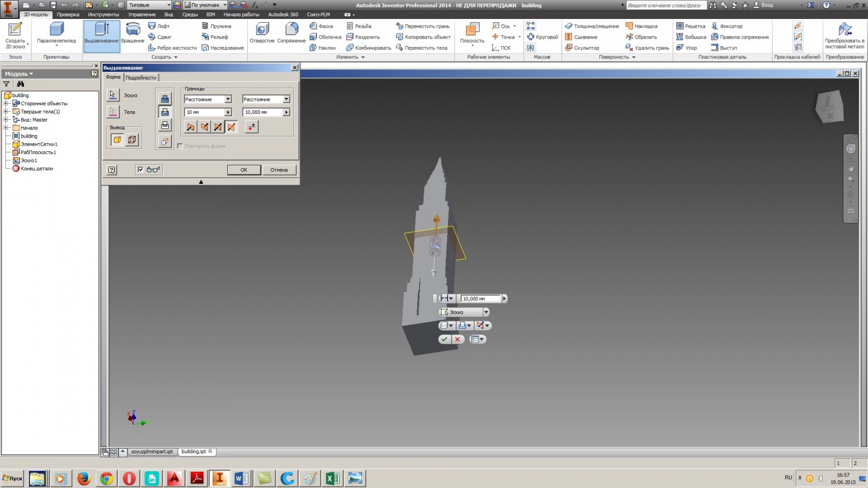Confirm the extrusion with OK
868x488 pixels.
244,170
